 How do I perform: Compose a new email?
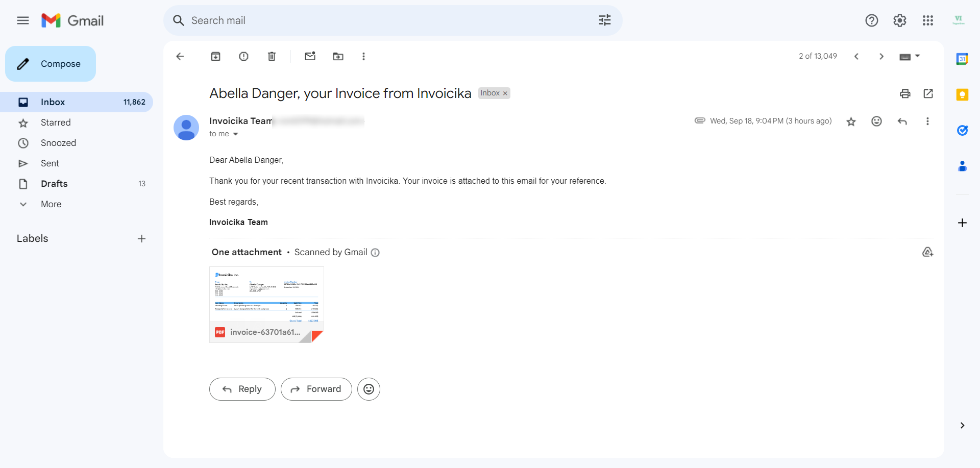[x=51, y=64]
